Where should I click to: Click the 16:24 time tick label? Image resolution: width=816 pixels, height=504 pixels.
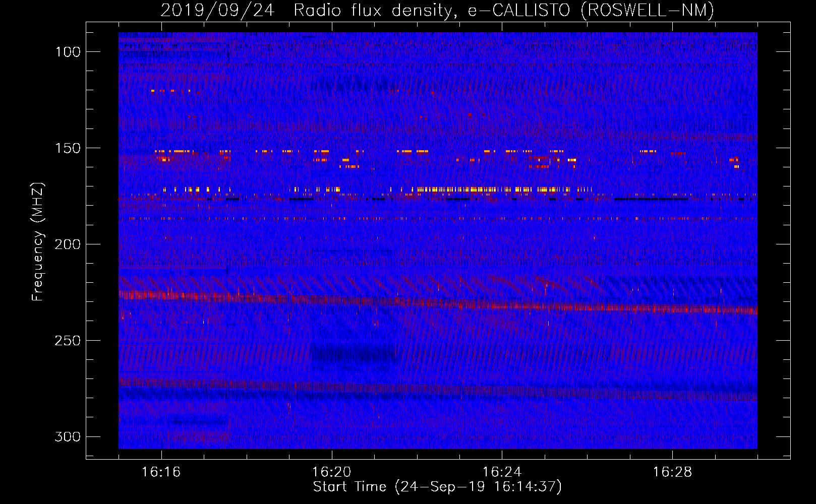(502, 472)
